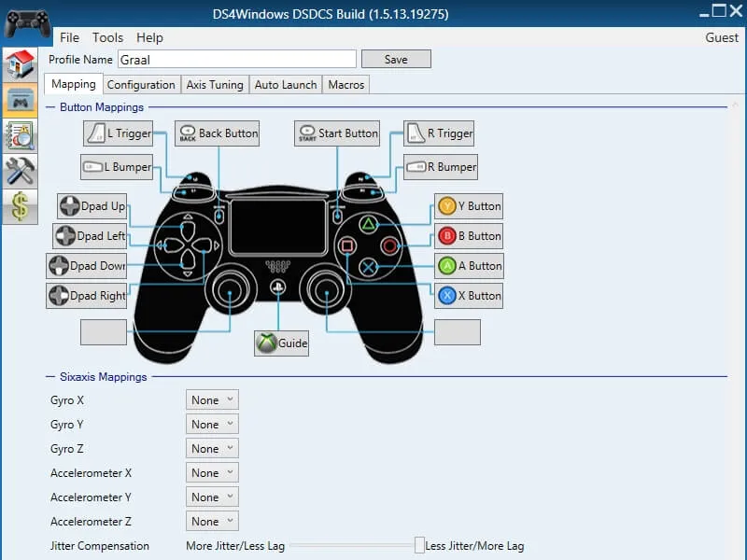Open the Home profiles panel from the sidebar

pyautogui.click(x=19, y=65)
